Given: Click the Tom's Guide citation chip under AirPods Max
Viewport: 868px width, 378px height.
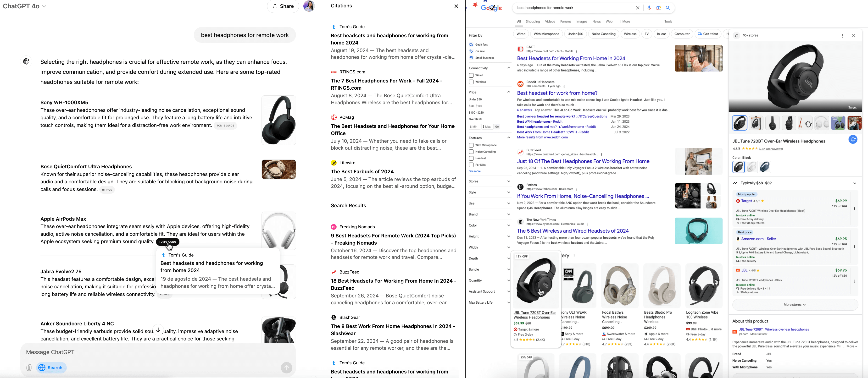Looking at the screenshot, I should pyautogui.click(x=168, y=242).
